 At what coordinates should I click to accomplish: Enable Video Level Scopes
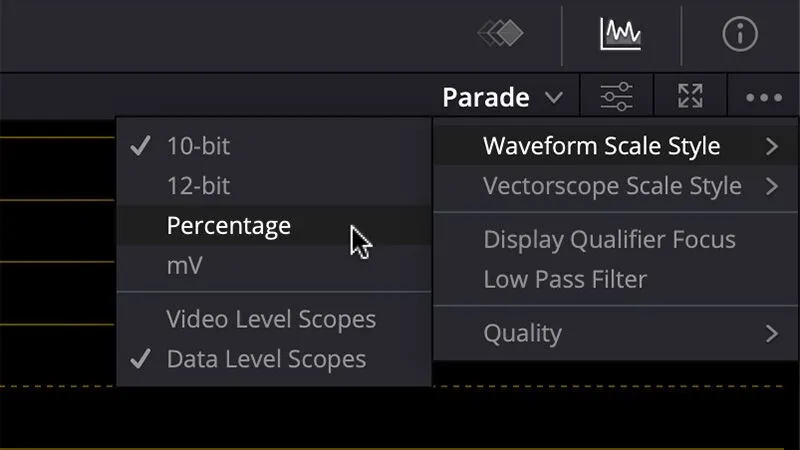tap(274, 319)
